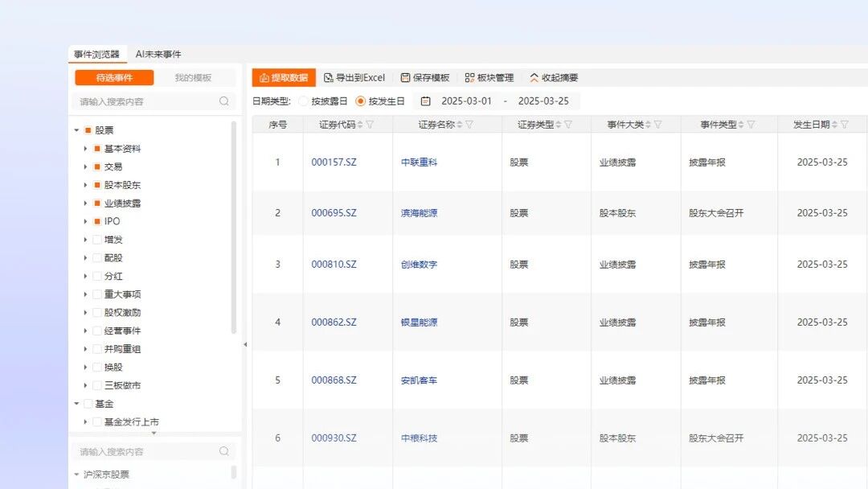Image resolution: width=868 pixels, height=489 pixels.
Task: Check the 重大事项 checkbox
Action: (97, 294)
